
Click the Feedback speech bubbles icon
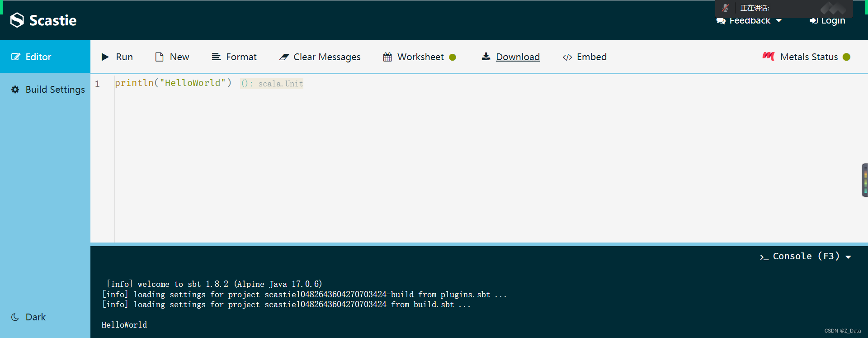tap(721, 21)
